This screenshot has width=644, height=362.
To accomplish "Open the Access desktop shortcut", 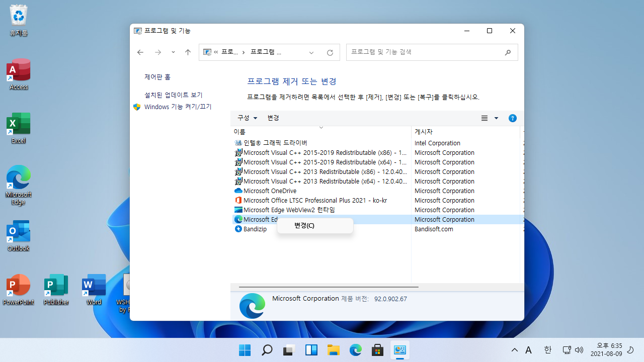I will point(19,74).
